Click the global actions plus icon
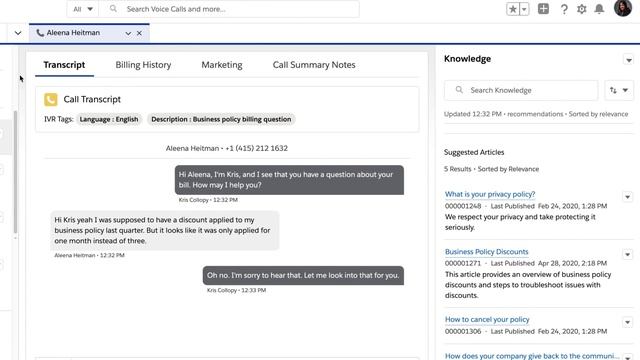This screenshot has height=360, width=640. [543, 9]
